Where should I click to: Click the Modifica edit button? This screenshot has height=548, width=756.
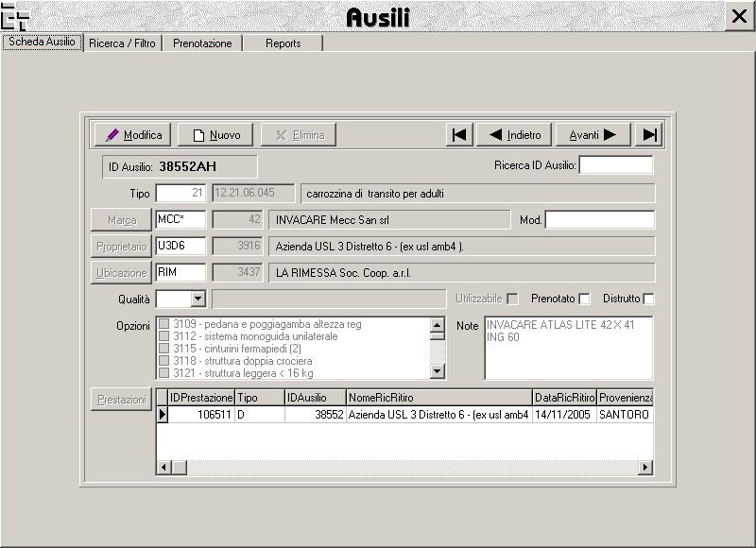pos(132,134)
